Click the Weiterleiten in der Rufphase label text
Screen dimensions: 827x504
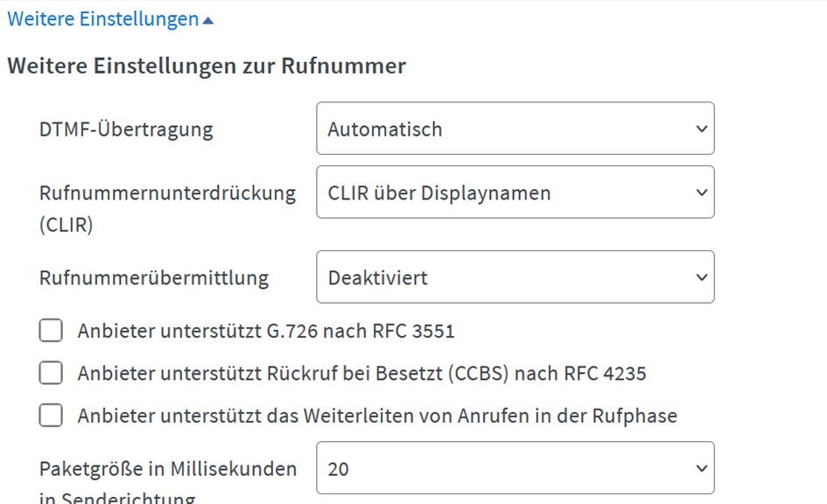[377, 416]
